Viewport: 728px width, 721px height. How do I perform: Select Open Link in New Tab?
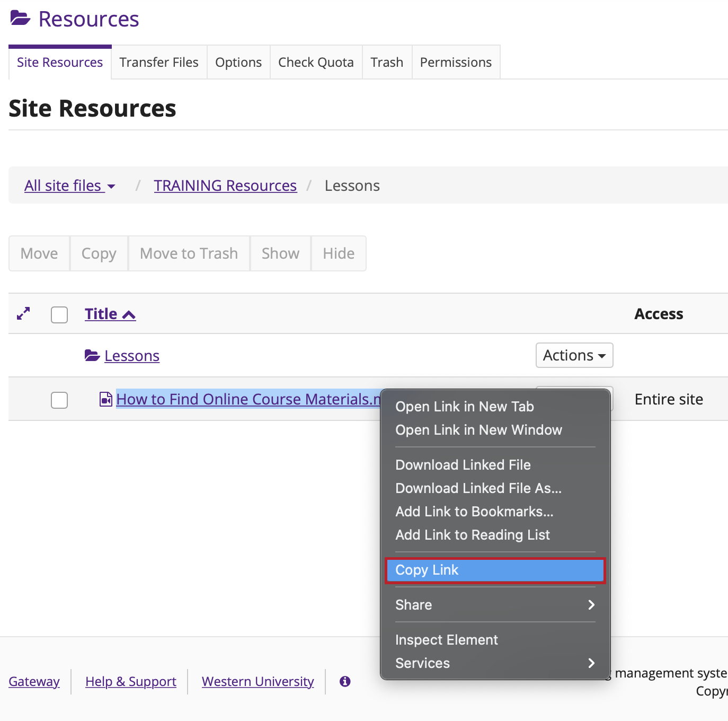464,407
